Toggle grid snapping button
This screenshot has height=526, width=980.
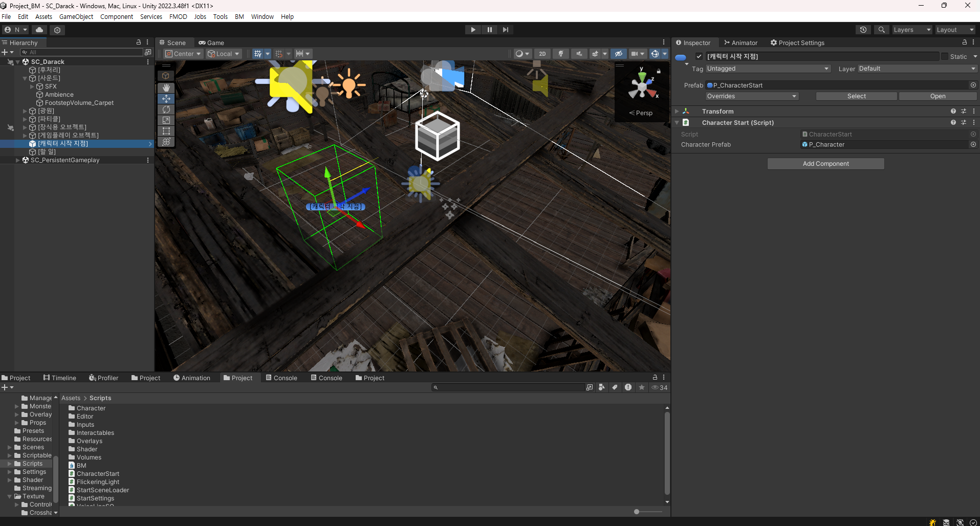point(279,54)
